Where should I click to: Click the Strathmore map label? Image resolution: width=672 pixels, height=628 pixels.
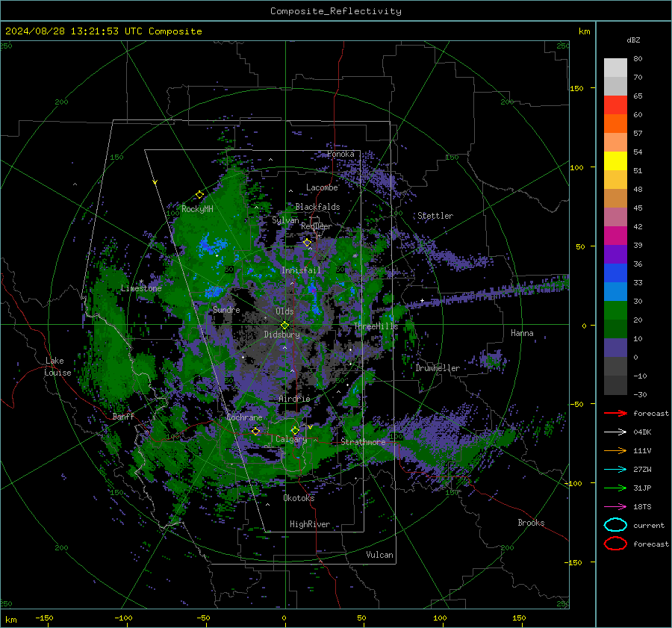(x=363, y=442)
